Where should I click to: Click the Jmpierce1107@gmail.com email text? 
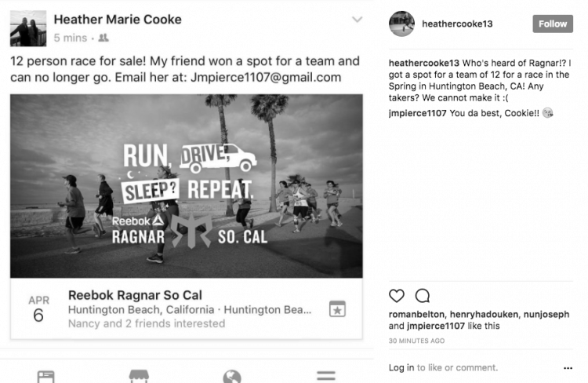pyautogui.click(x=266, y=78)
